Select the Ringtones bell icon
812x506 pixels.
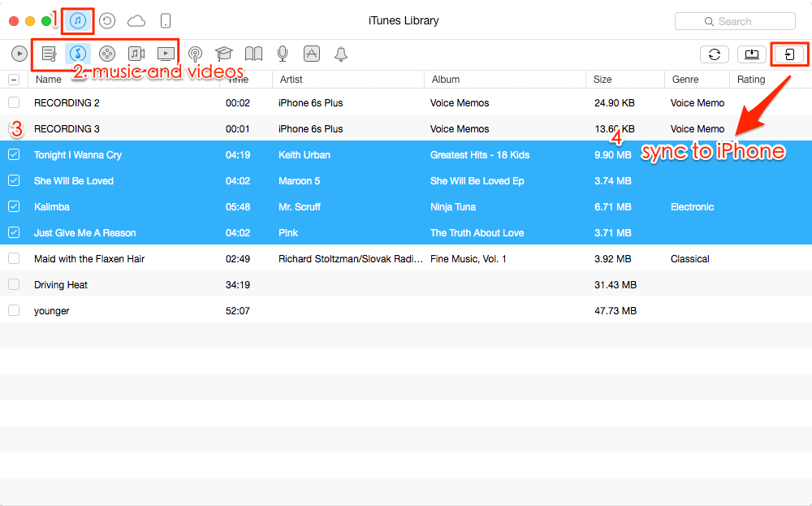[x=341, y=54]
